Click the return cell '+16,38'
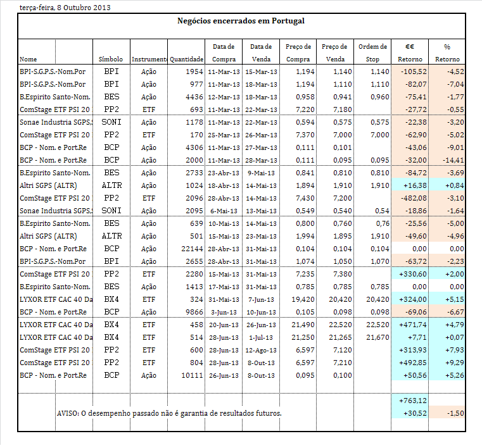Screen dimensions: 482x448 pyautogui.click(x=415, y=185)
